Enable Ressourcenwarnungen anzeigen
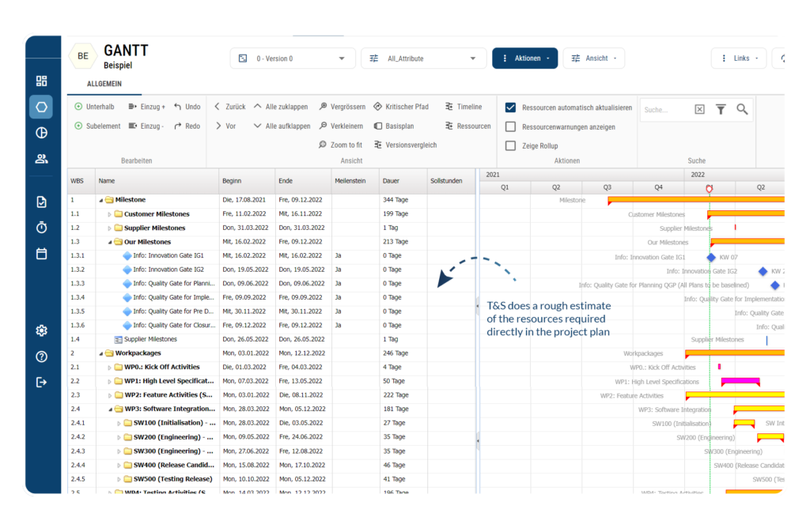Image resolution: width=810 pixels, height=532 pixels. point(510,126)
